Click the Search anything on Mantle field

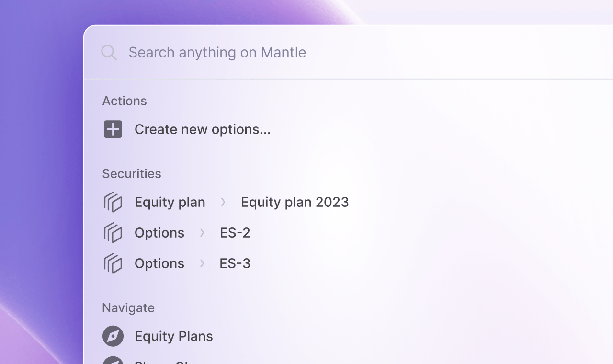[x=217, y=52]
